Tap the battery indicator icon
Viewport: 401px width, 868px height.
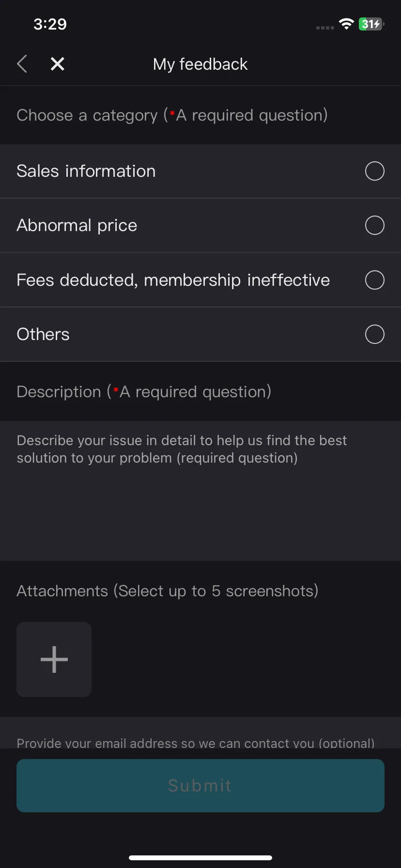[371, 24]
